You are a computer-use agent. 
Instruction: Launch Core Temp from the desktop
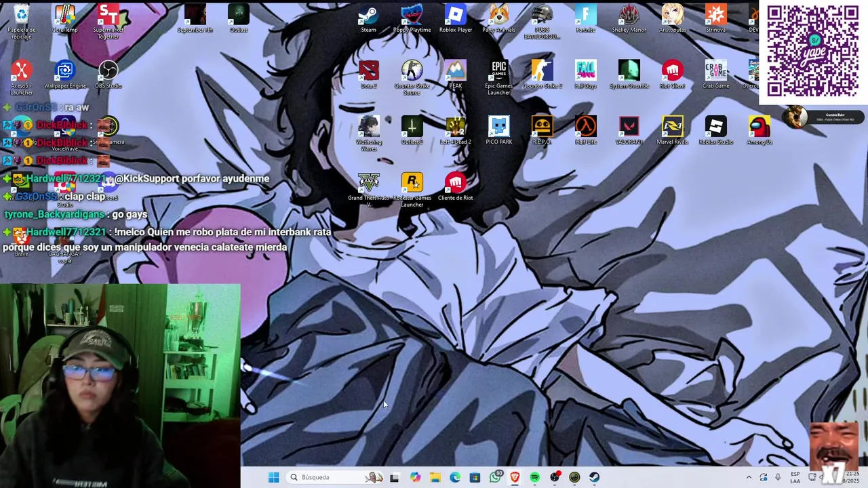[65, 18]
